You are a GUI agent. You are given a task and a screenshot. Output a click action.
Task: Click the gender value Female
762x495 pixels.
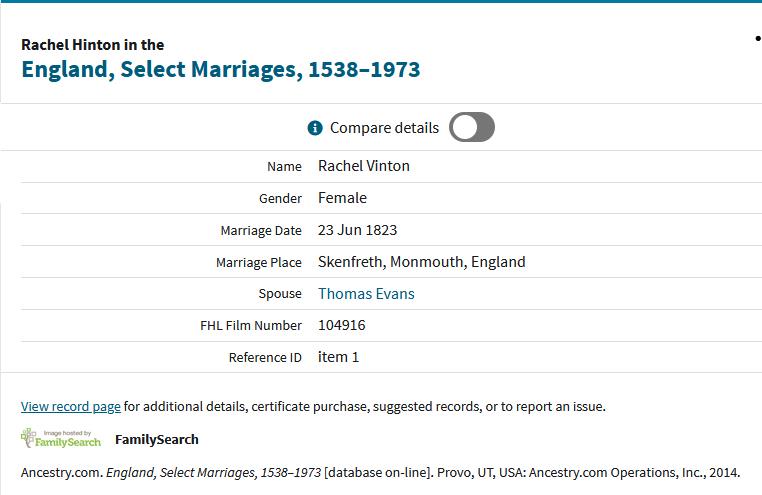pyautogui.click(x=342, y=198)
